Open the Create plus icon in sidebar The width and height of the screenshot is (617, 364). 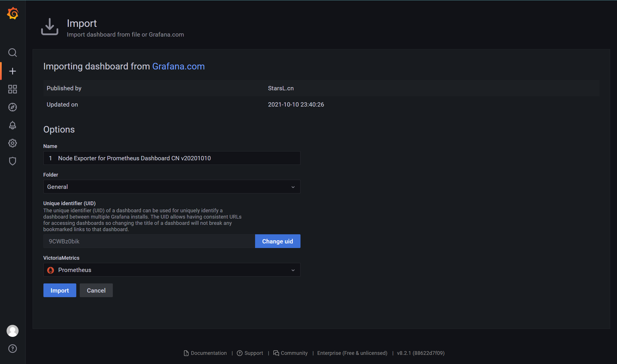(13, 71)
